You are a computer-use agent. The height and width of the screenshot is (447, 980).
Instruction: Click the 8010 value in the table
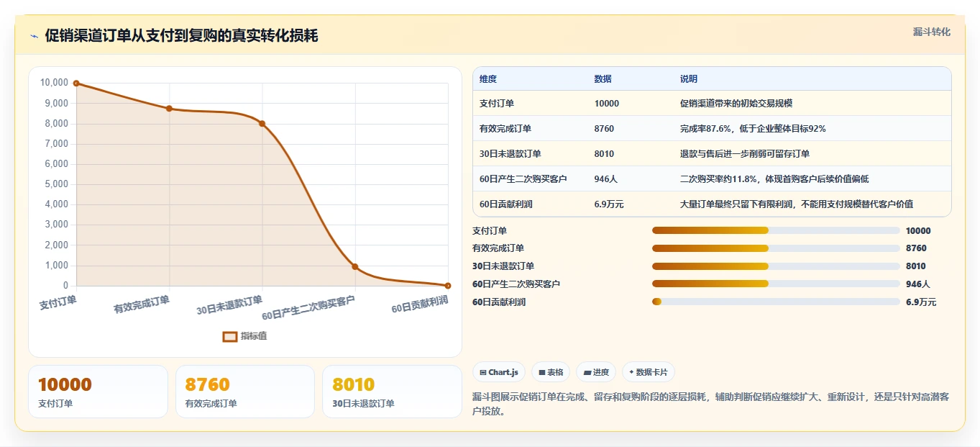tap(605, 154)
